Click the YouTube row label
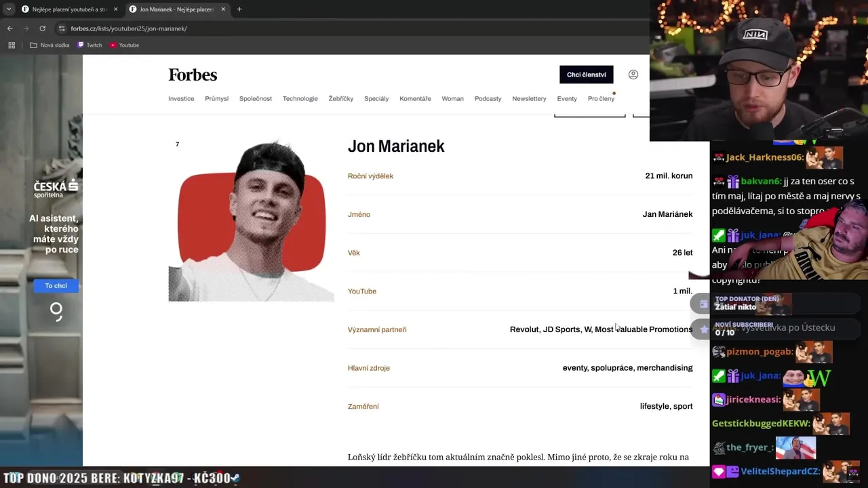Viewport: 868px width, 488px height. 362,291
